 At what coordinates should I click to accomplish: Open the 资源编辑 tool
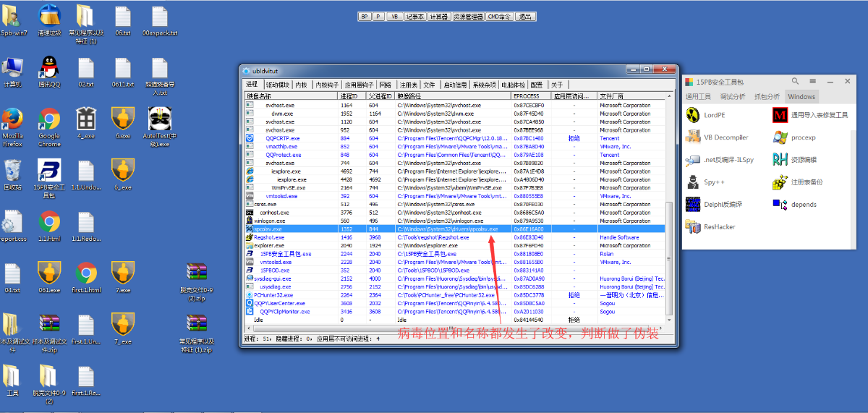pos(795,159)
